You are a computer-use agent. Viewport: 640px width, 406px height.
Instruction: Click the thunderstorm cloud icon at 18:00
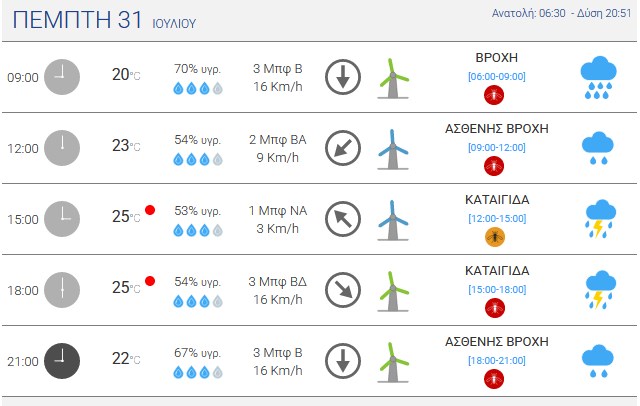pos(600,290)
